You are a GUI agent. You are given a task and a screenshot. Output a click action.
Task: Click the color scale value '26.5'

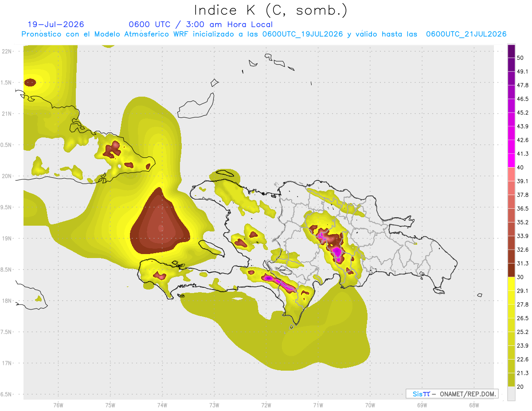[x=523, y=318]
